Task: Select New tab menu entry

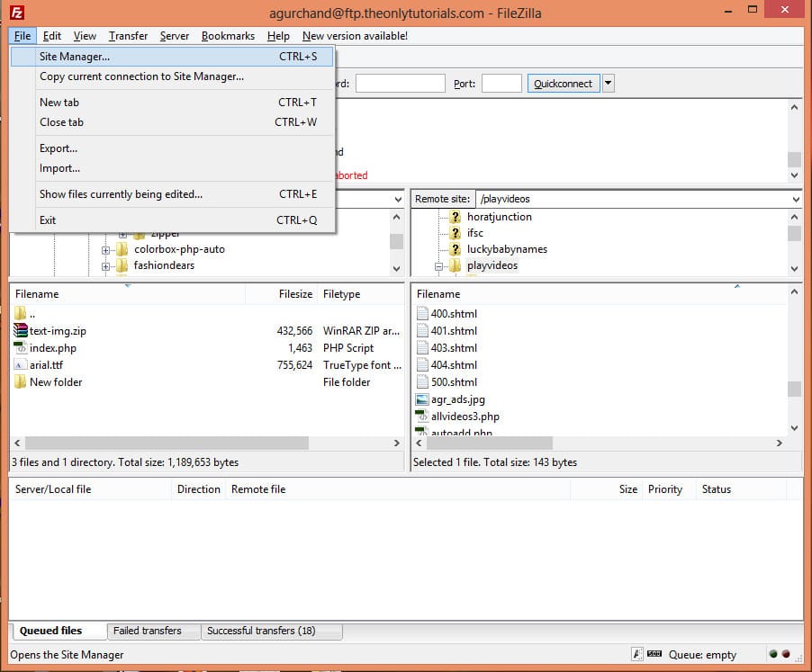Action: (x=171, y=103)
